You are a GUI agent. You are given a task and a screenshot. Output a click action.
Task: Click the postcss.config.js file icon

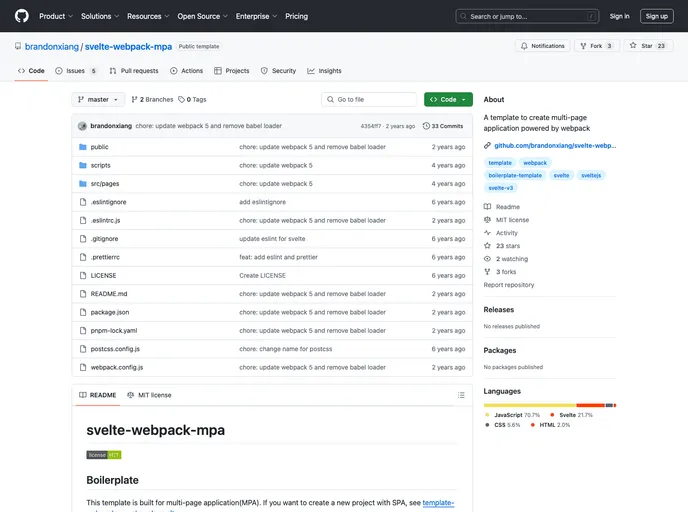click(82, 349)
